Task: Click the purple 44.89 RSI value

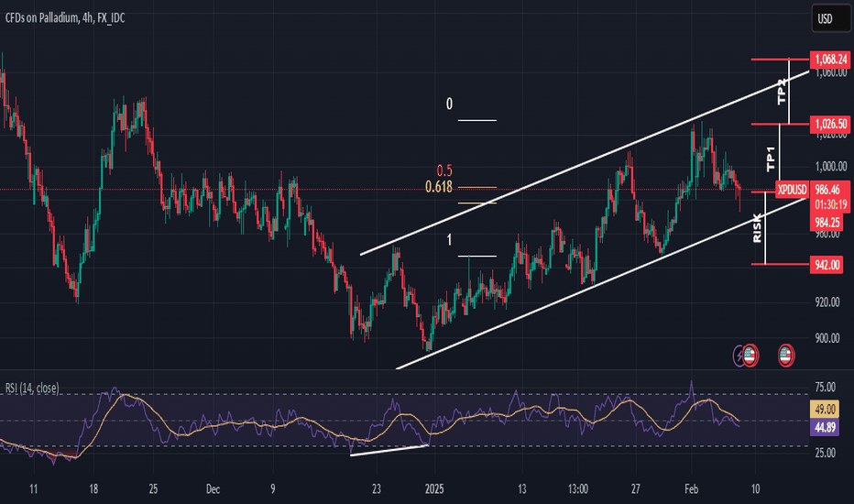Action: tap(825, 427)
